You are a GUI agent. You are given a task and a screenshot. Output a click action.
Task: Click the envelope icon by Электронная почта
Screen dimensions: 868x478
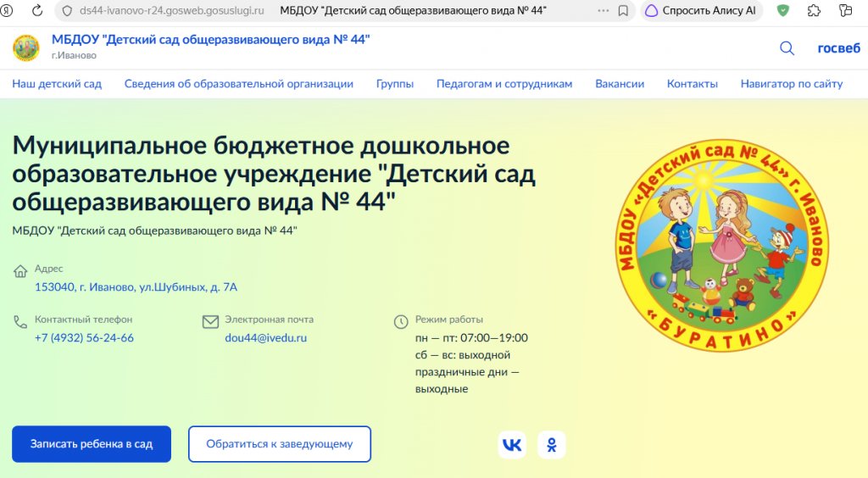click(x=210, y=322)
